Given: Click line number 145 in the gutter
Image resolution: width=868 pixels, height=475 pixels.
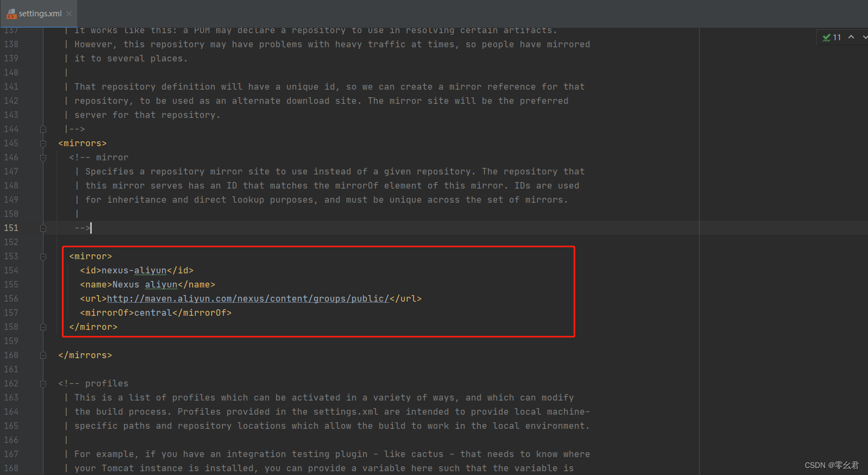Looking at the screenshot, I should 11,143.
